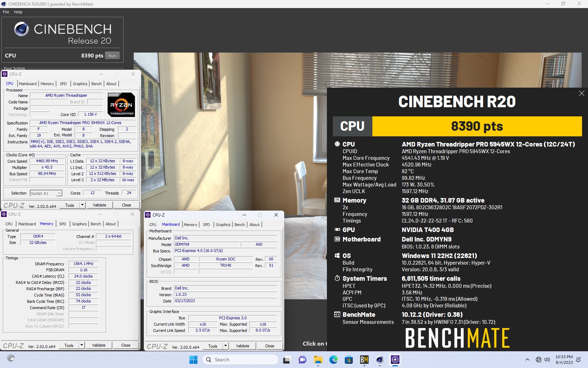Image resolution: width=588 pixels, height=368 pixels.
Task: Open the Help menu in Cinebench
Action: pyautogui.click(x=18, y=12)
